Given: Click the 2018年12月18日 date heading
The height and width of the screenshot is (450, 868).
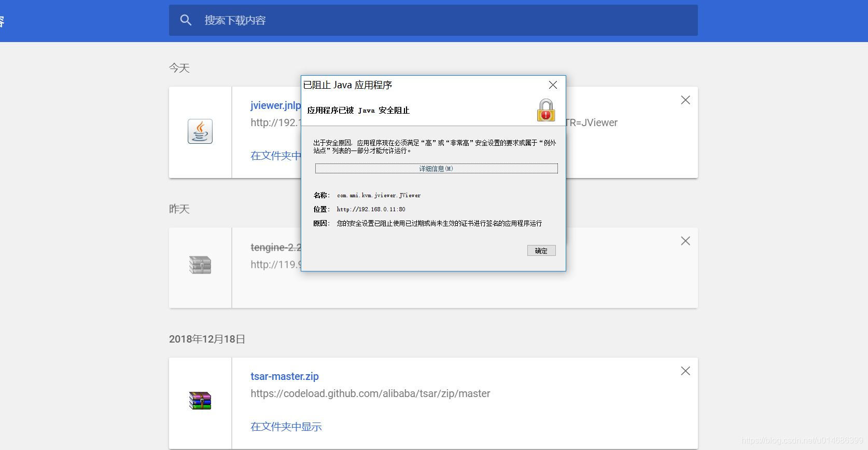Looking at the screenshot, I should pos(207,339).
